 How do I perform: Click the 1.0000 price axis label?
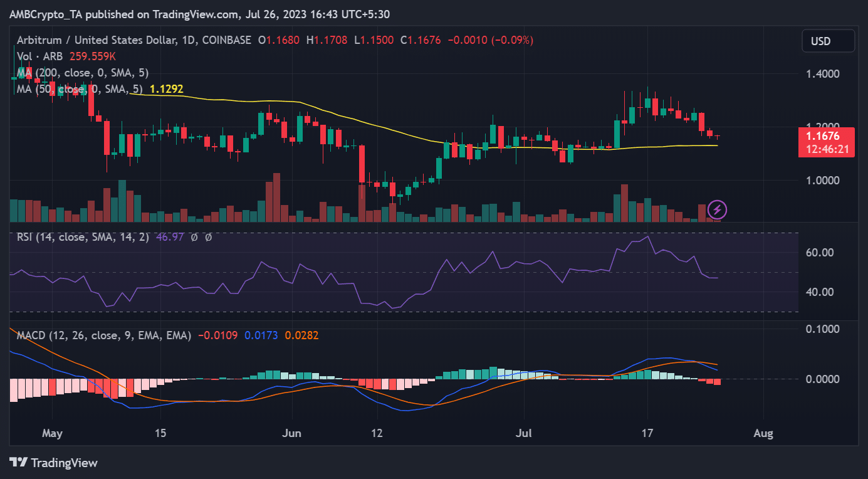[824, 181]
